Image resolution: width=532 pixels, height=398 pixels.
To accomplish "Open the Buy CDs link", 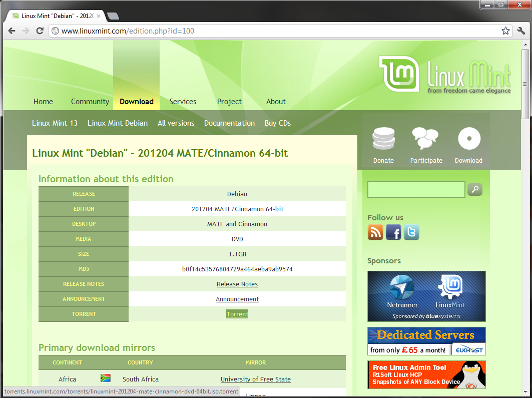I will coord(278,123).
